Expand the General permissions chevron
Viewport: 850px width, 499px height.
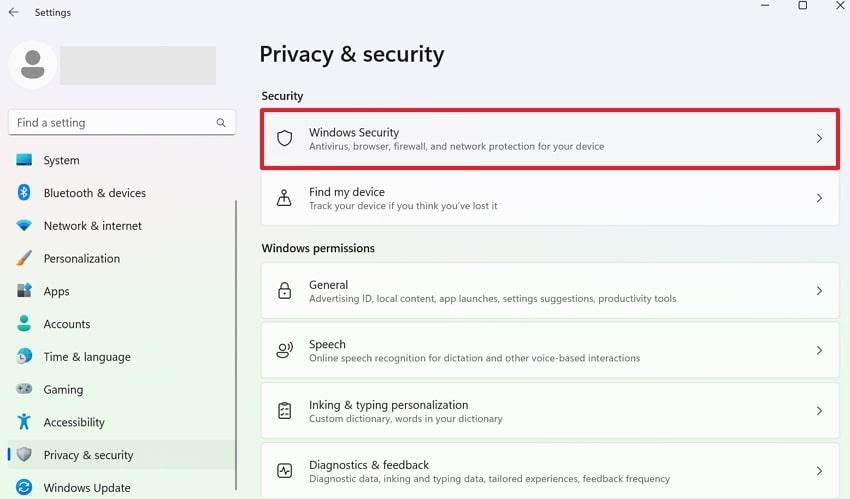[x=819, y=291]
